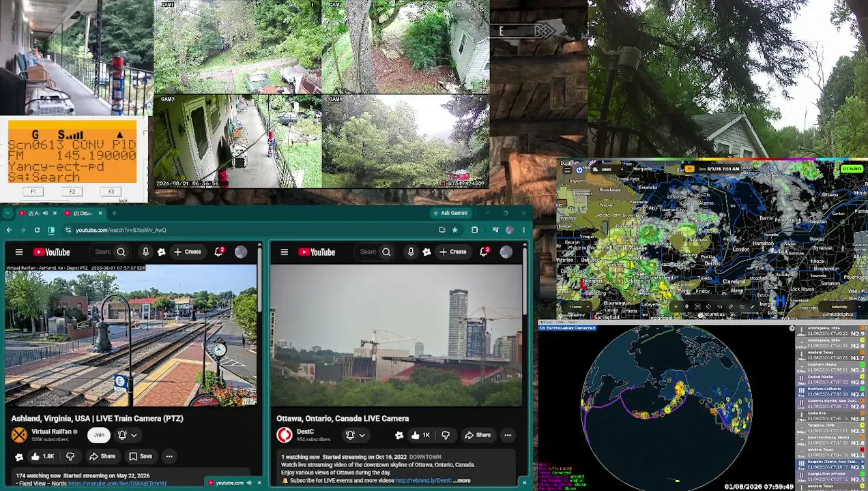Click the search magnifier in the Ottawa pane

[386, 252]
